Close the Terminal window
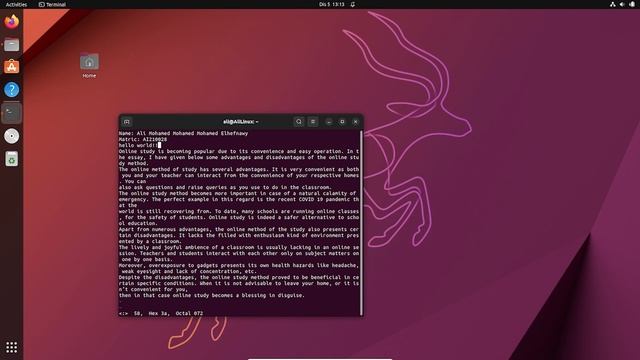 point(356,122)
